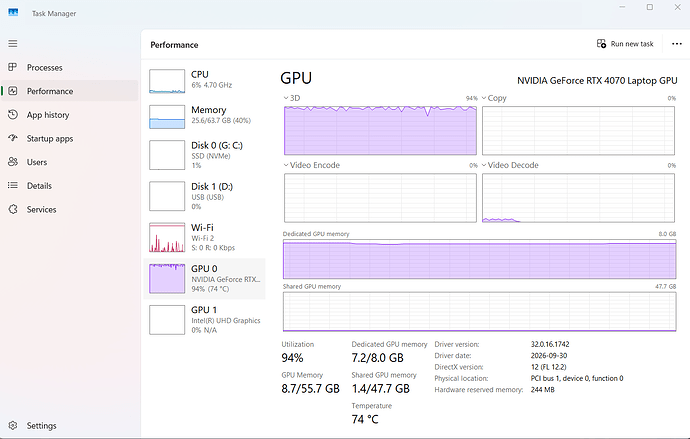Click the Shared GPU memory 1.4/47.7 GB value
This screenshot has width=690, height=439.
pyautogui.click(x=381, y=389)
